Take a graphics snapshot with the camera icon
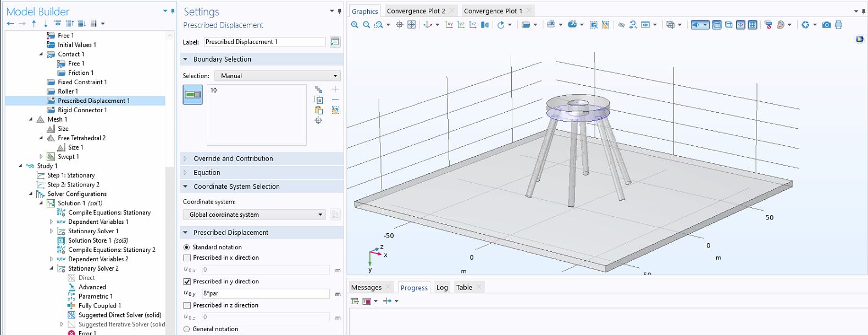 pos(826,25)
